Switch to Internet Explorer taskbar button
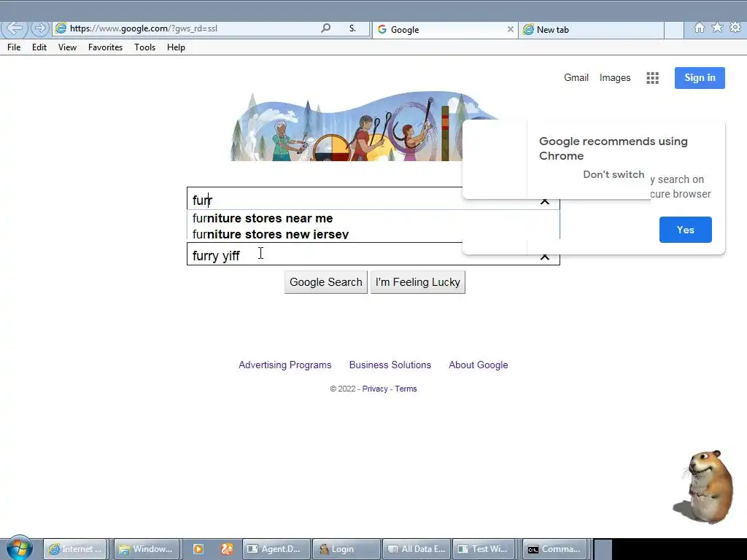Viewport: 747px width, 560px height. pos(75,549)
